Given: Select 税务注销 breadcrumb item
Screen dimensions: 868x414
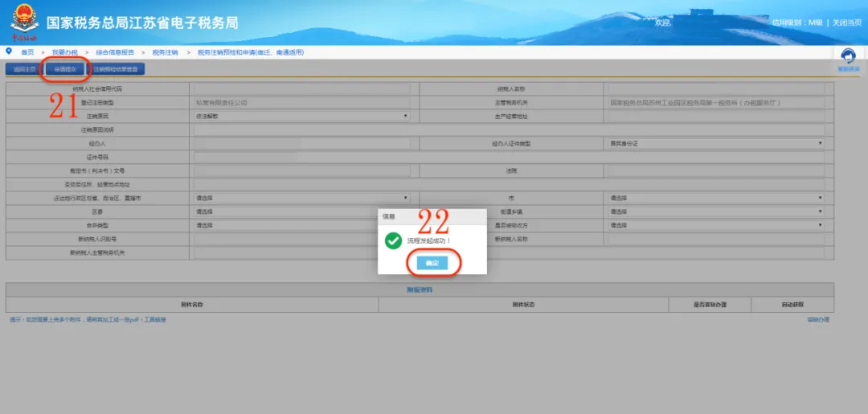Looking at the screenshot, I should click(x=166, y=52).
